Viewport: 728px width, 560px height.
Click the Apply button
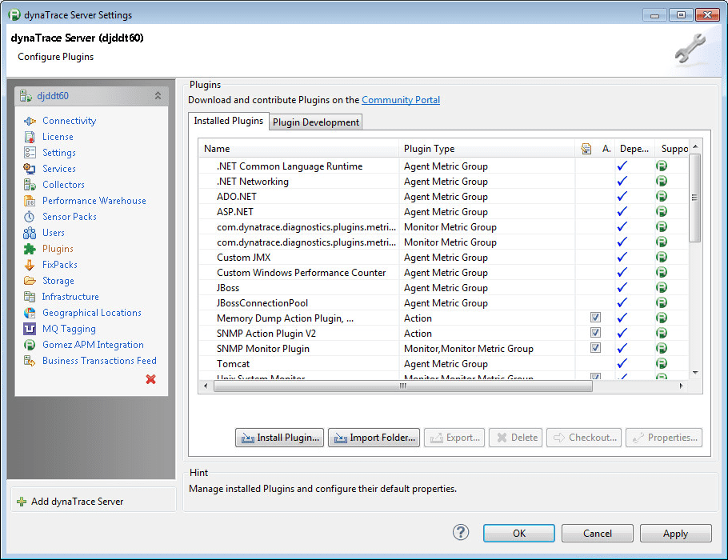[x=675, y=533]
